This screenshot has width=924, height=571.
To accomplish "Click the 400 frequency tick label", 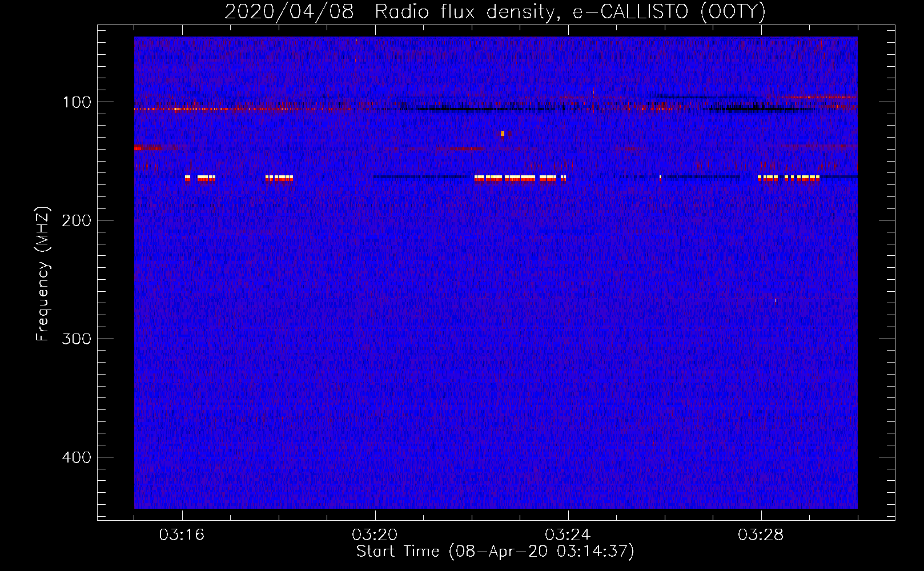I will click(77, 457).
